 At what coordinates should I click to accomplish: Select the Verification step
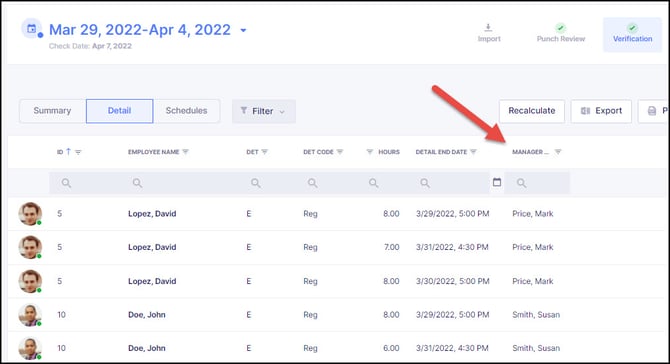[632, 34]
